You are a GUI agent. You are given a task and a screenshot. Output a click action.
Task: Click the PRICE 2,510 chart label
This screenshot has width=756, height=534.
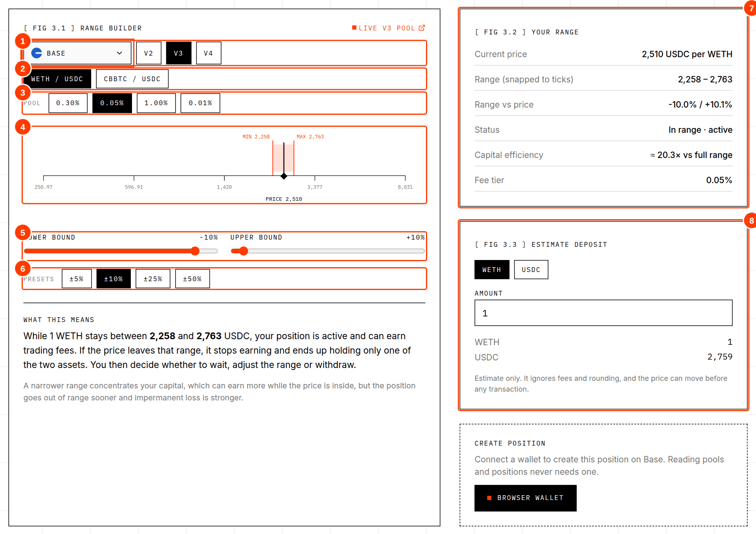coord(284,199)
